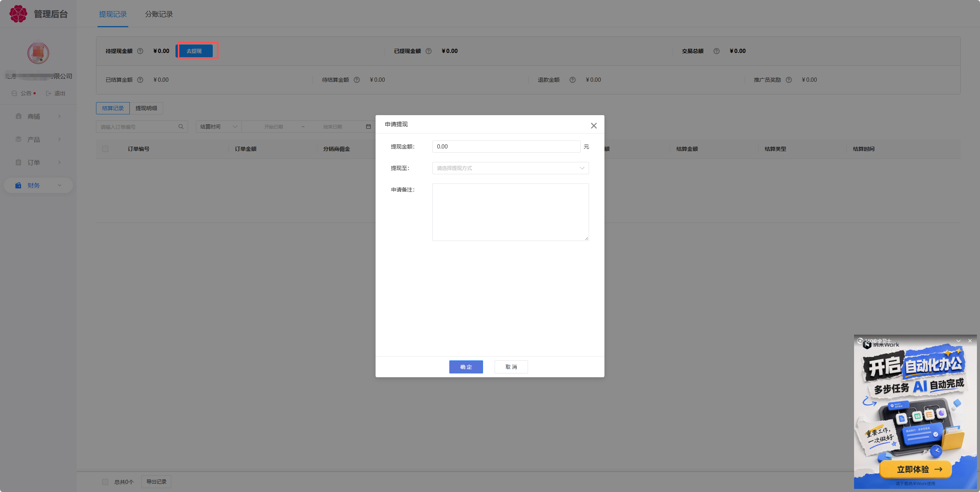This screenshot has height=492, width=980.
Task: Confirm withdrawal with 确定 button
Action: coord(466,367)
